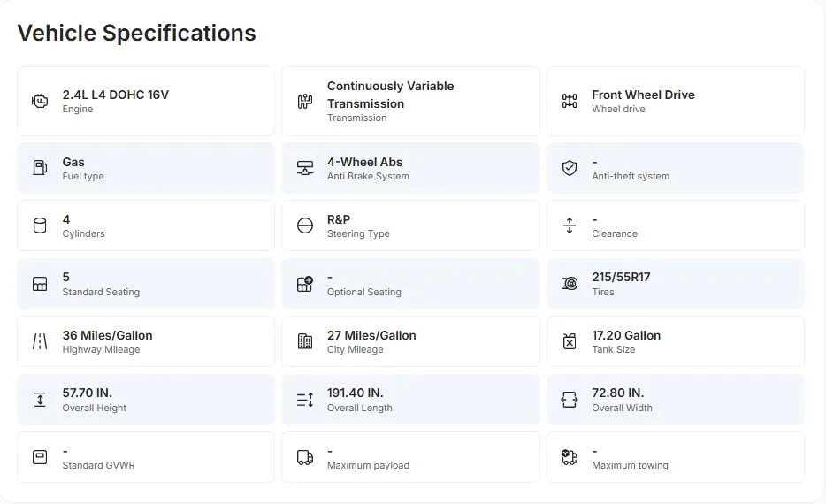
Task: Click the City Mileage label
Action: [x=355, y=349]
